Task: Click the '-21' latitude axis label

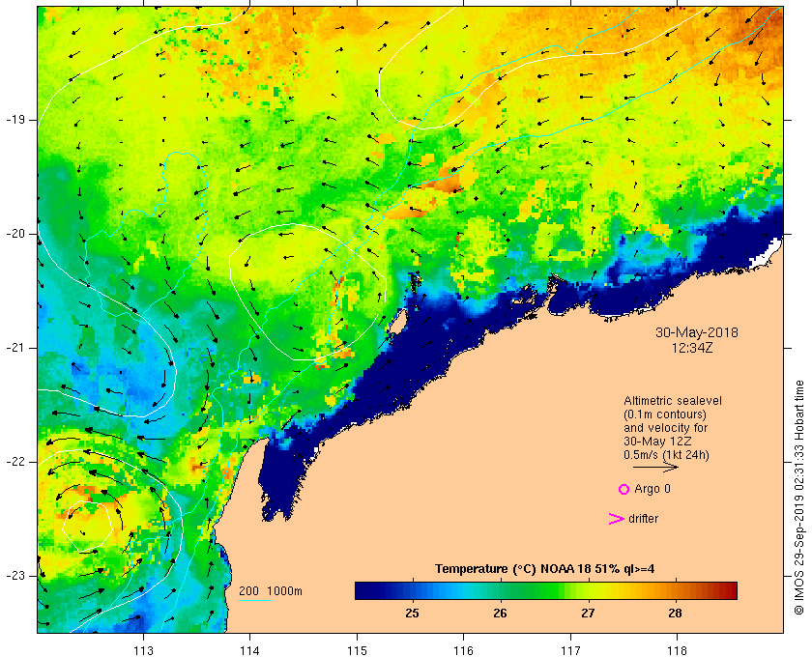Action: [x=14, y=348]
